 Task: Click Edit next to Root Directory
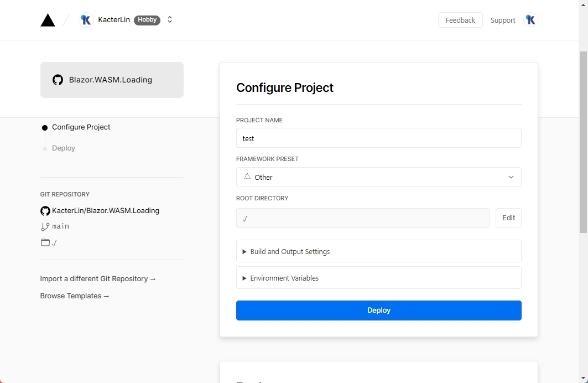[508, 218]
